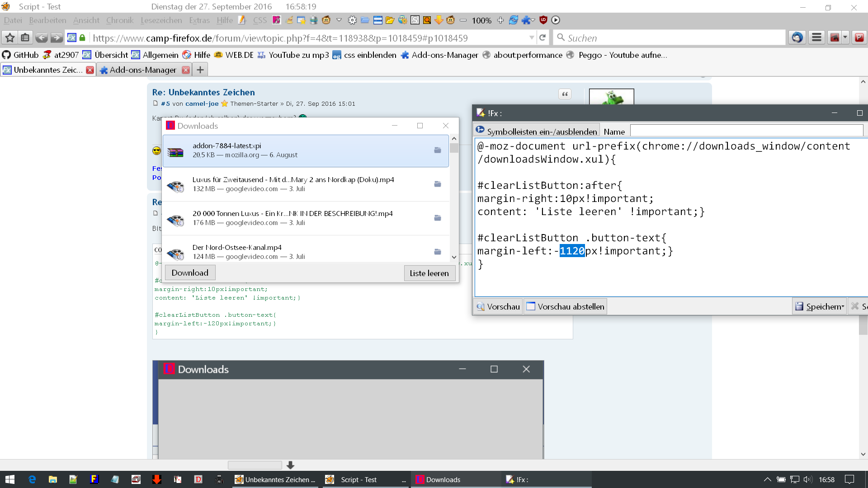Click the bookmark star icon
The width and height of the screenshot is (868, 488).
coord(10,38)
